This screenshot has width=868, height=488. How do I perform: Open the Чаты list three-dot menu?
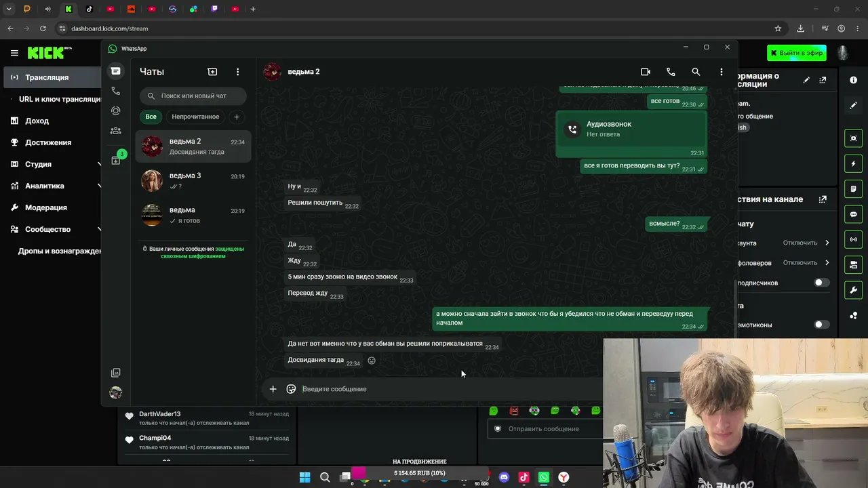pyautogui.click(x=237, y=72)
